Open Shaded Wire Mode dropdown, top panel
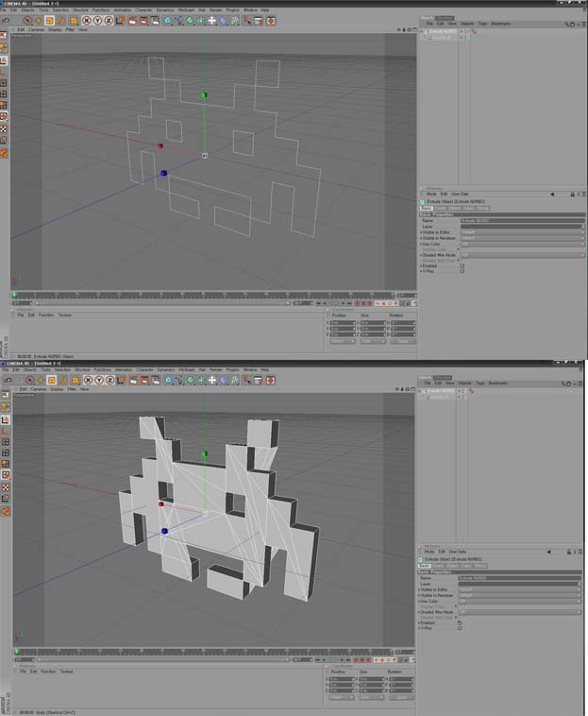Screen dimensions: 588x716 [522, 255]
